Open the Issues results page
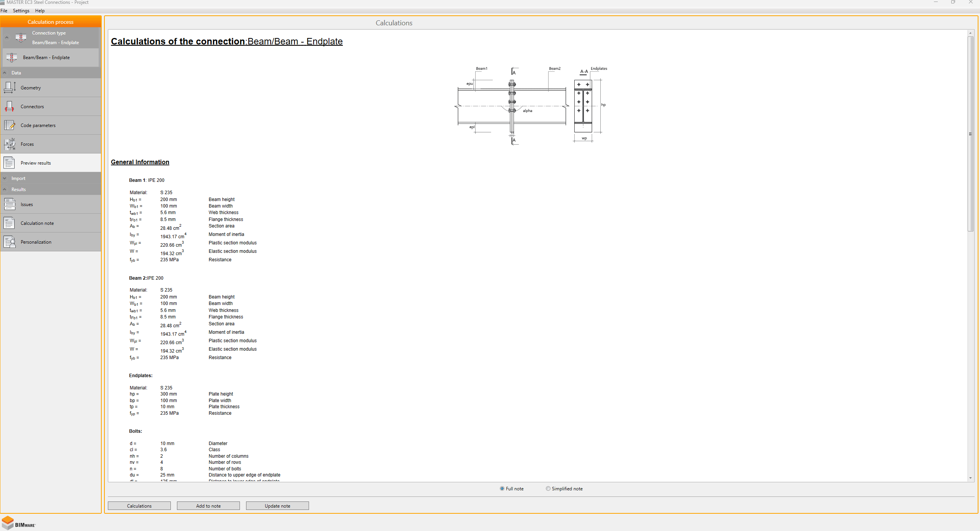Viewport: 980px width, 531px height. click(51, 204)
